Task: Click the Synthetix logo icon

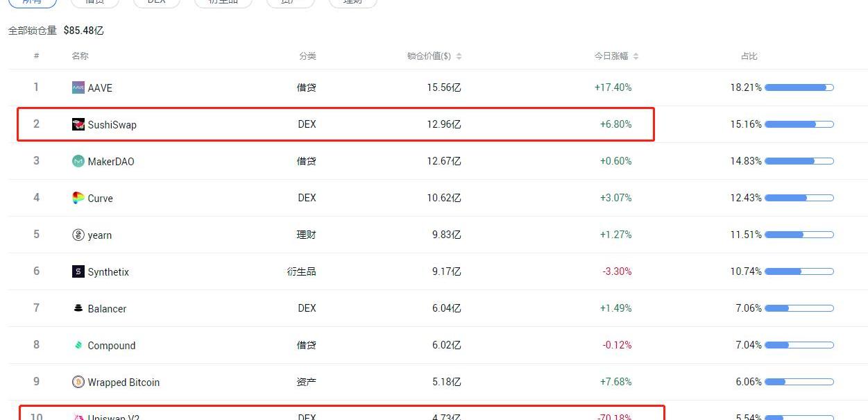Action: (78, 271)
